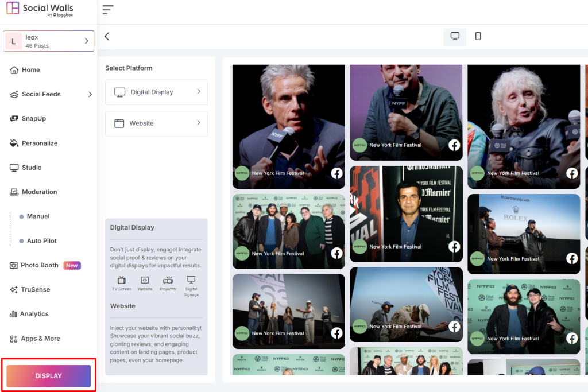Open Photo Booth feature
This screenshot has height=392, width=588.
(40, 265)
